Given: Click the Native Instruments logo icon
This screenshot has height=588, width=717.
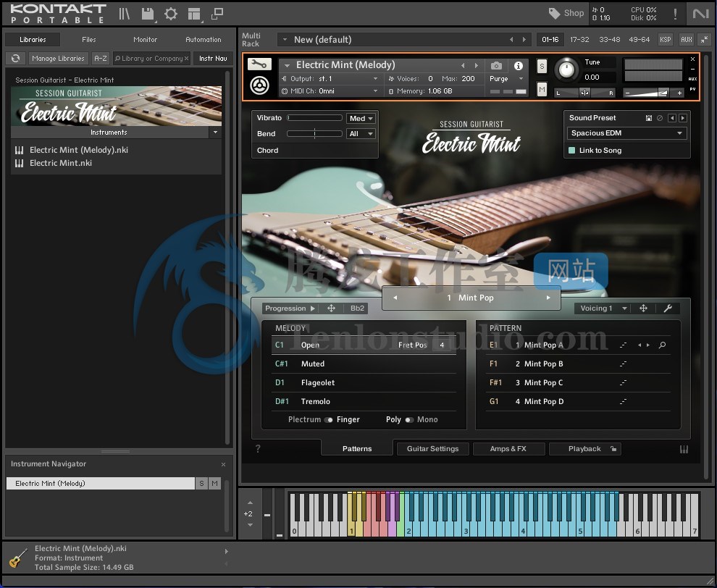Looking at the screenshot, I should click(700, 14).
